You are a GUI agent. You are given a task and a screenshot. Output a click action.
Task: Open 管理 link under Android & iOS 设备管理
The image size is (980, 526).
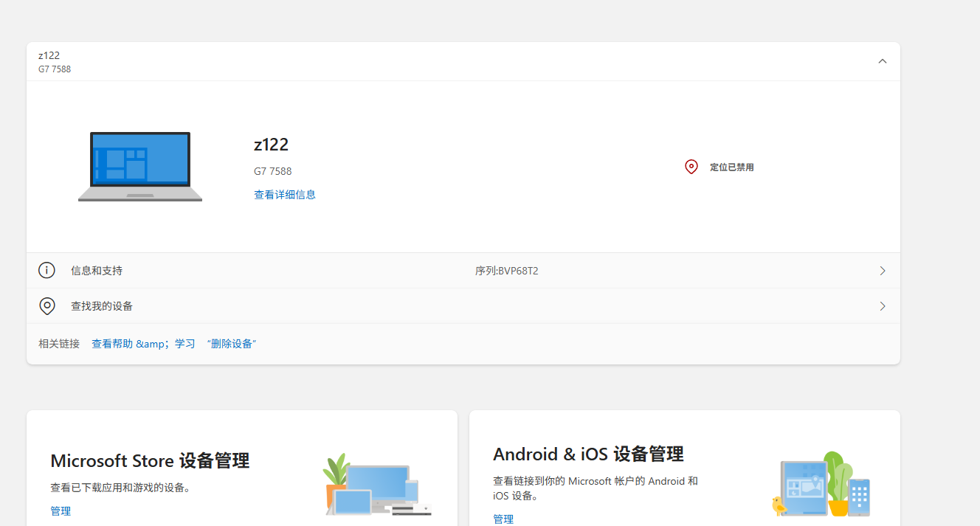click(503, 519)
